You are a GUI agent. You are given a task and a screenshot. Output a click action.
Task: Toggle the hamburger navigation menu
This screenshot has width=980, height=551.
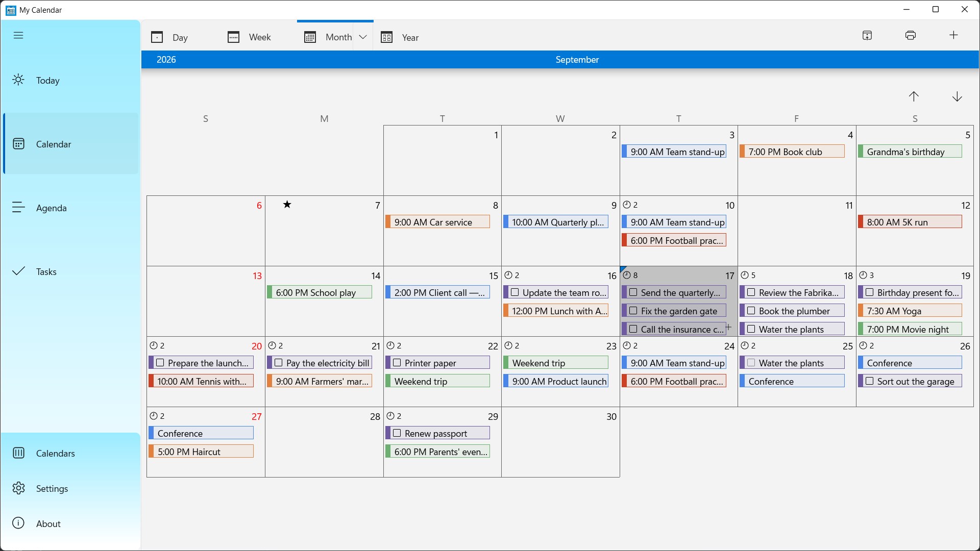(18, 35)
